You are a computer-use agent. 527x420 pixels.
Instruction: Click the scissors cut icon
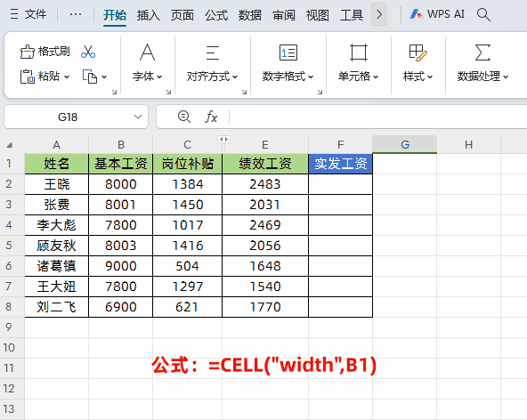pyautogui.click(x=88, y=52)
